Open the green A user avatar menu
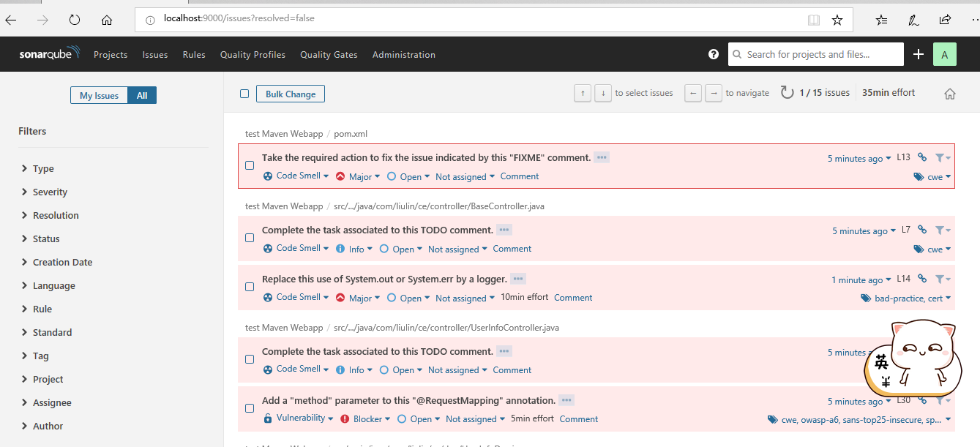Viewport: 980px width, 447px height. 945,54
